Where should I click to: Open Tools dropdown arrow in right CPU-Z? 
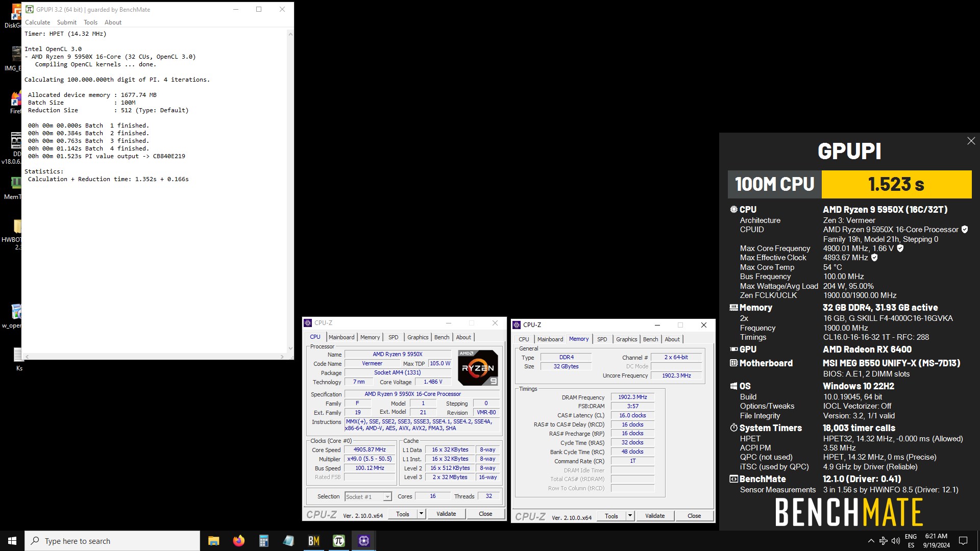630,516
